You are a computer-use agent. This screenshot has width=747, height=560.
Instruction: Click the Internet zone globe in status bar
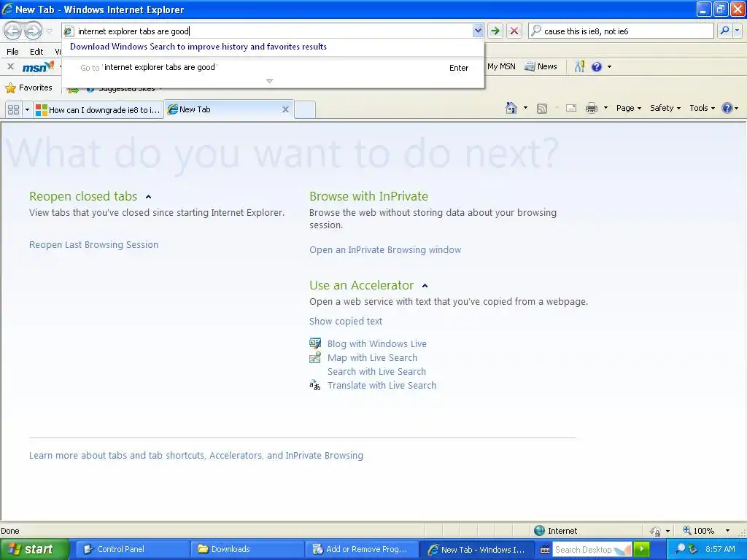(539, 531)
